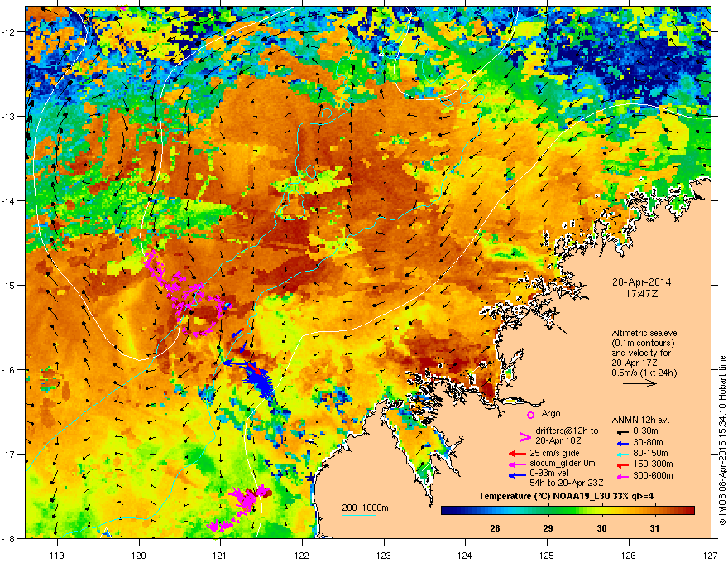Select the '20-Apr-2014' date text

(641, 282)
